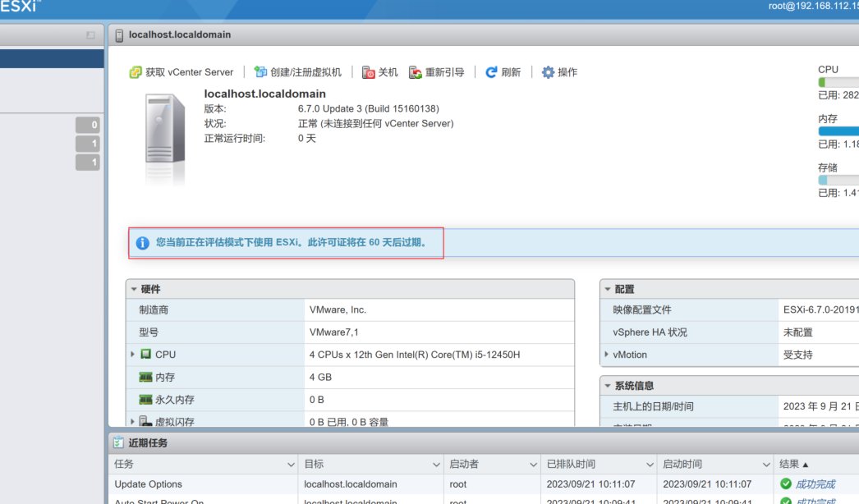
Task: Click the Create/Register VM icon
Action: 260,71
